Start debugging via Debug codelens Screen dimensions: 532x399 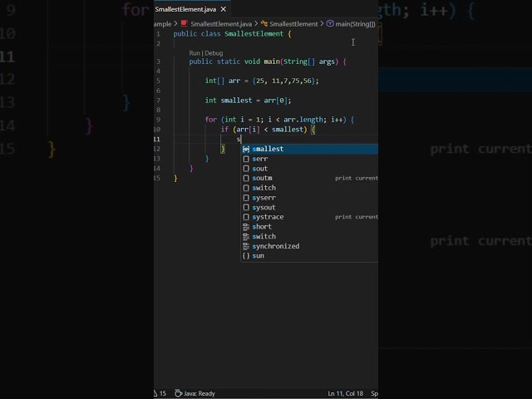(214, 53)
